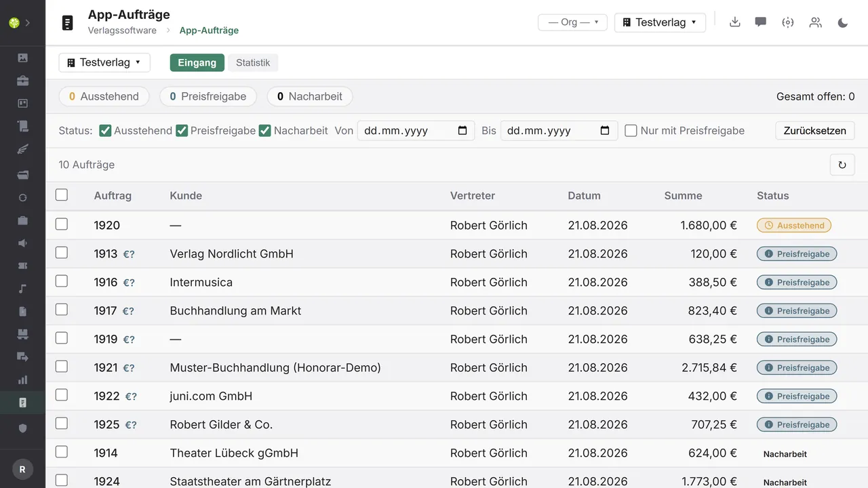
Task: Open the suitcase sidebar icon
Action: (x=22, y=220)
